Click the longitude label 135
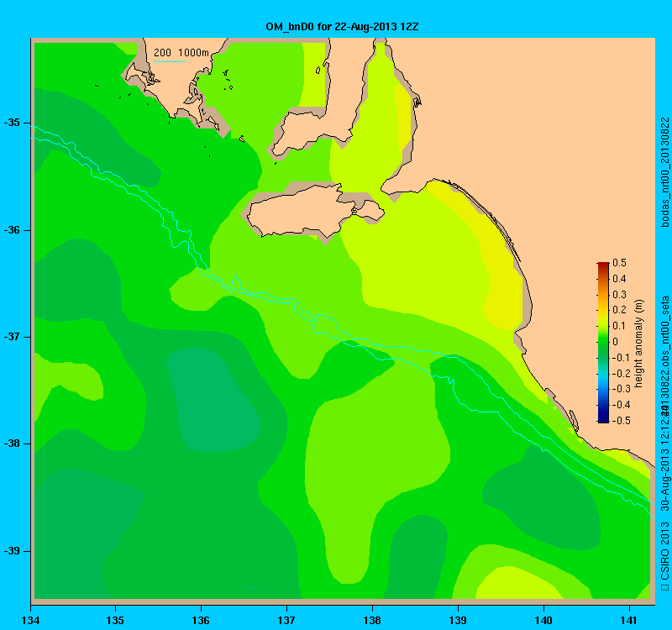This screenshot has width=672, height=630. 115,621
